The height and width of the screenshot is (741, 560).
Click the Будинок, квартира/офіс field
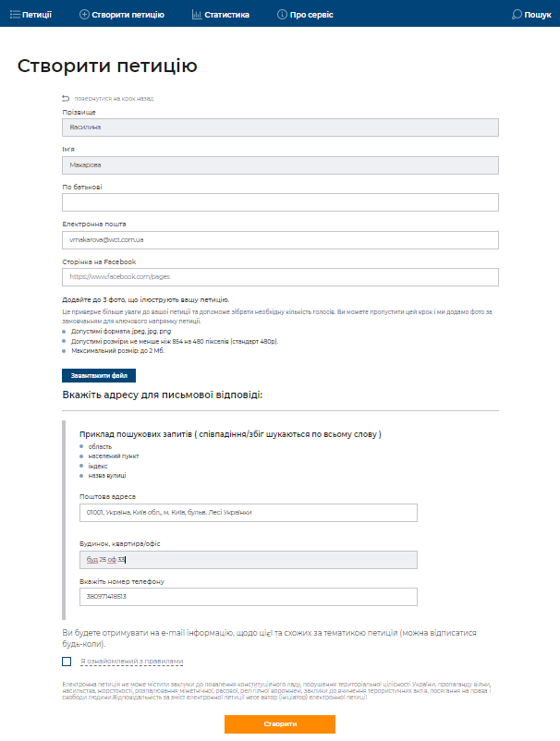[249, 560]
